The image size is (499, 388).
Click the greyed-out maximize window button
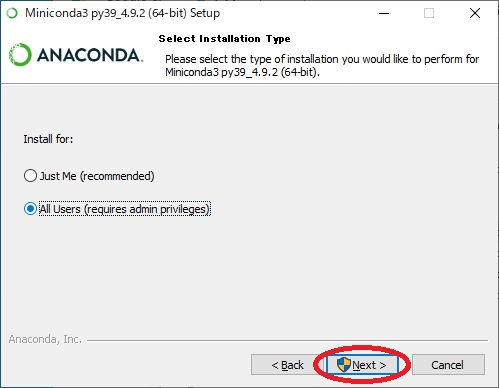click(429, 13)
